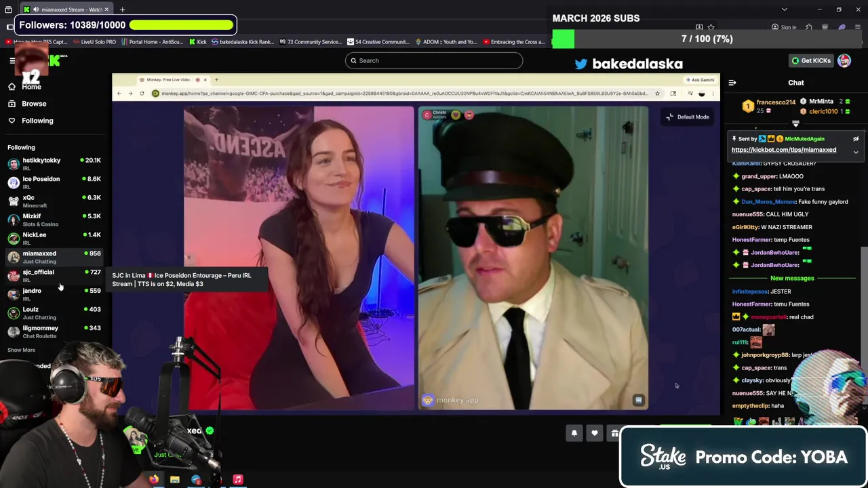Open NickLee channel in Following list
The image size is (868, 488).
point(54,238)
